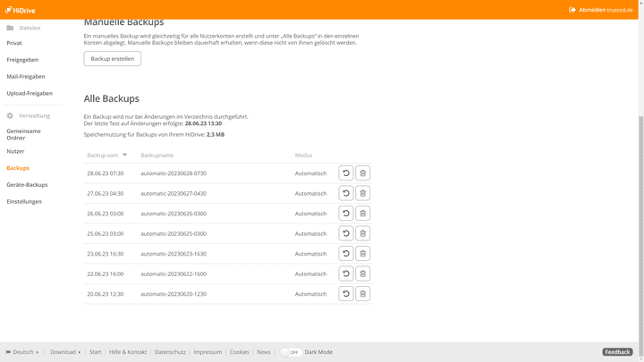
Task: Click the HiDrive logo
Action: point(20,10)
